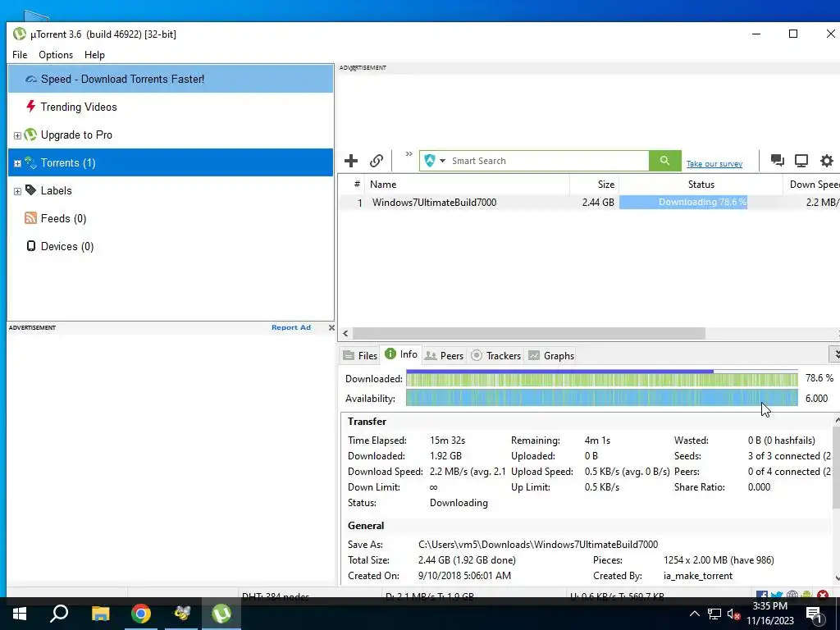Click the search provider shield icon

(x=430, y=161)
